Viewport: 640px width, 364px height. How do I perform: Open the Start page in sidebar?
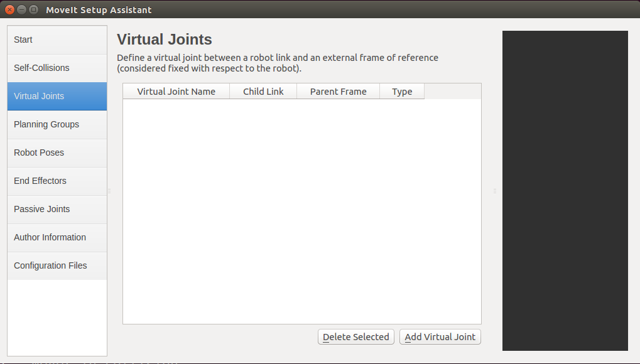[57, 40]
